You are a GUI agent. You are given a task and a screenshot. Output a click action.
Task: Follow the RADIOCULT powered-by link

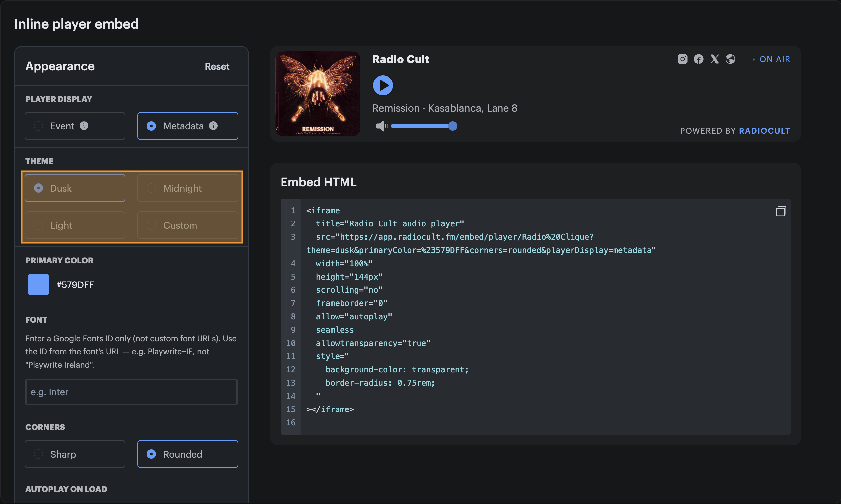click(x=765, y=131)
